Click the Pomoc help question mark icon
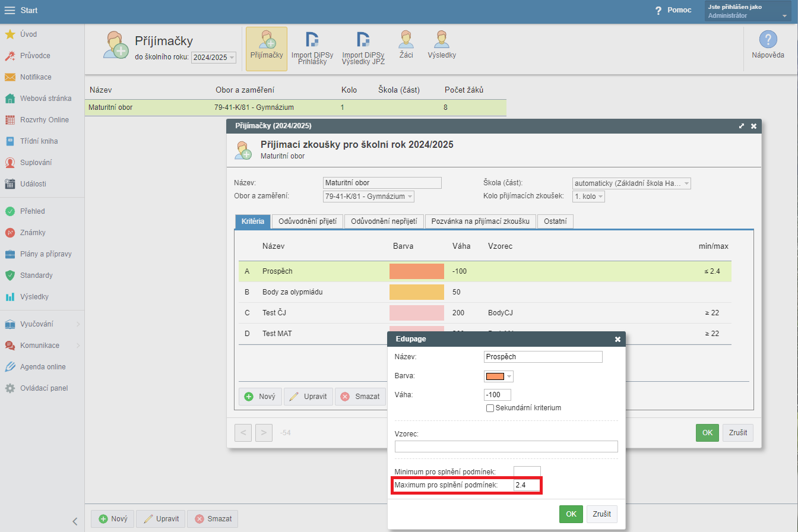Viewport: 798px width, 532px height. (x=658, y=11)
